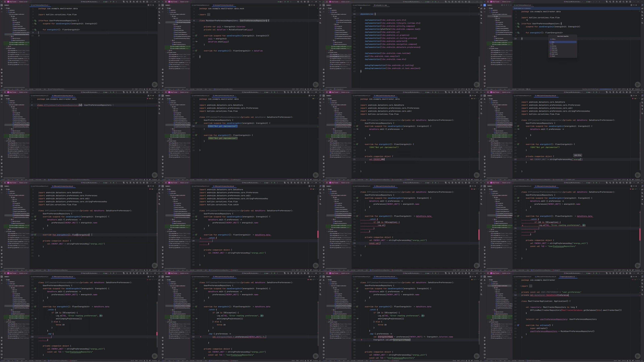Choose Data class in New Kotlin Class/File popup
Image resolution: width=644 pixels, height=362 pixels.
point(563,48)
